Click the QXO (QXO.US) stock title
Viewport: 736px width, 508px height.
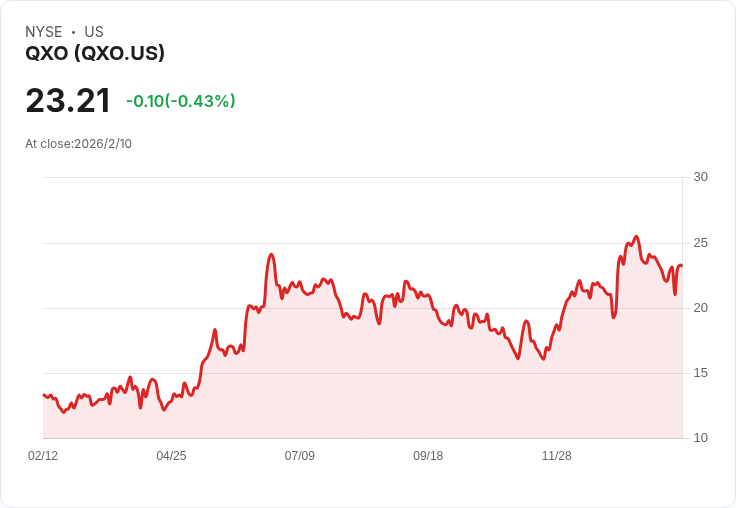point(95,54)
